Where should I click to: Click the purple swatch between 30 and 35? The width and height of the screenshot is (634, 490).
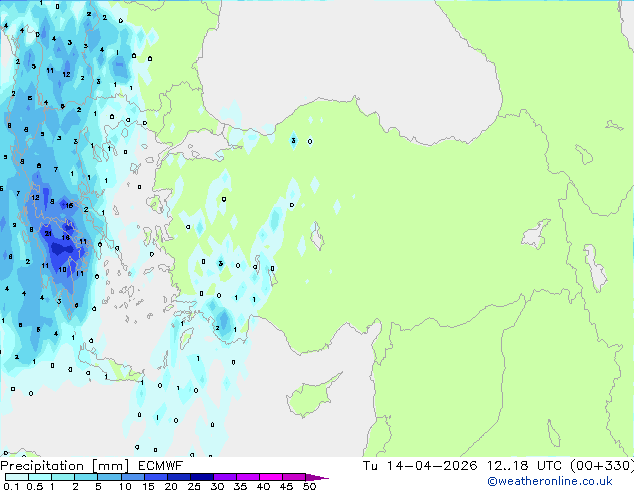225,477
